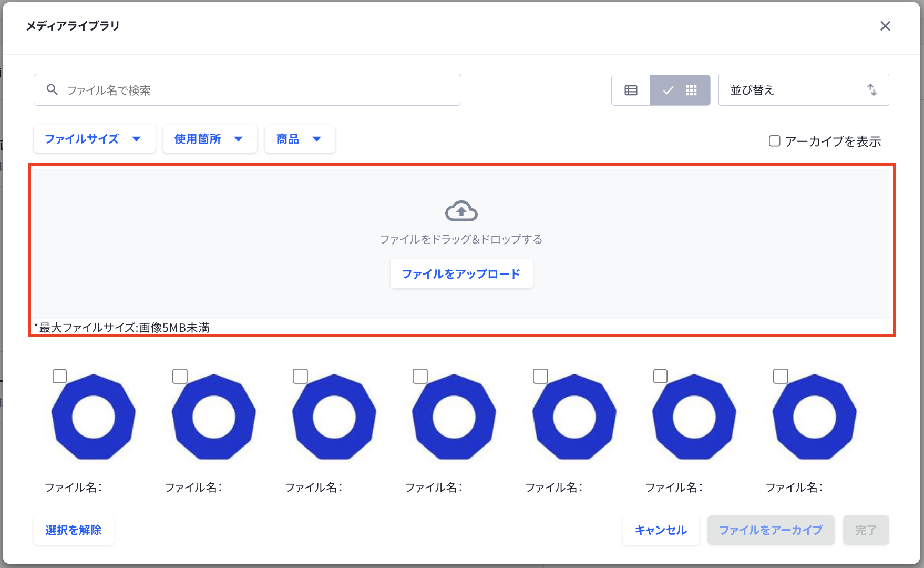
Task: Click the search magnifier icon
Action: pos(52,89)
